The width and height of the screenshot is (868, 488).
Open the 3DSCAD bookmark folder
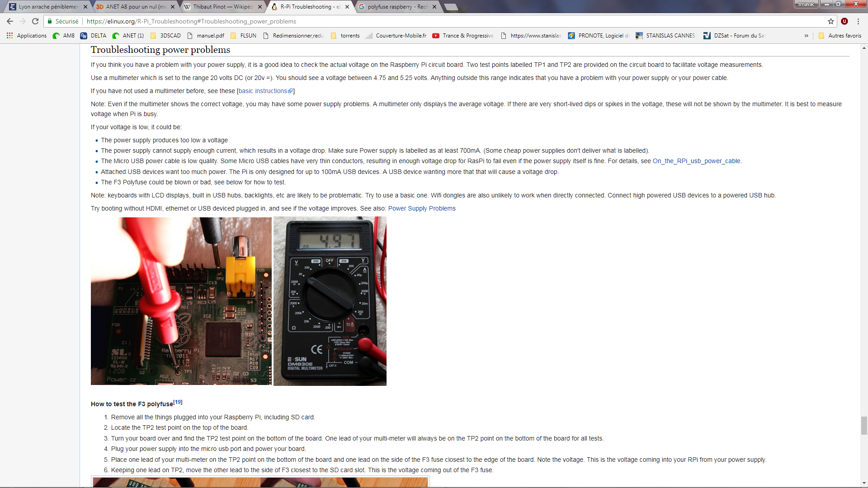click(x=165, y=36)
